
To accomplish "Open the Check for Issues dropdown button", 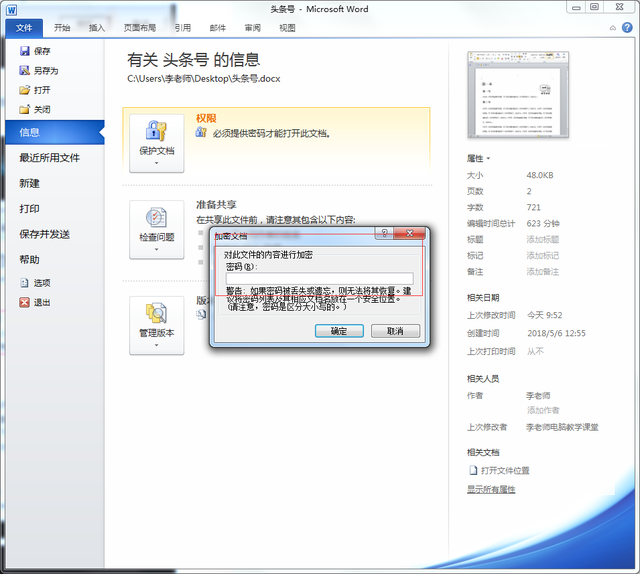I will pos(157,229).
